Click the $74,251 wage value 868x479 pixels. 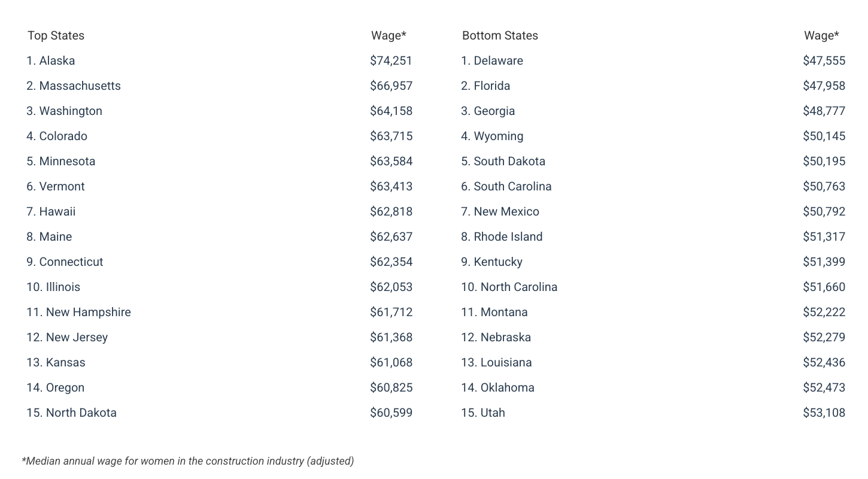391,60
